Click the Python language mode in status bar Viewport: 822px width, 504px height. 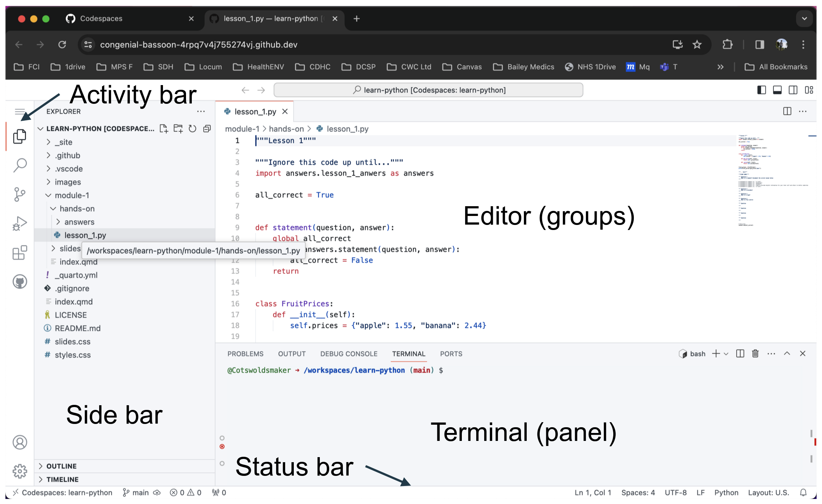coord(726,492)
